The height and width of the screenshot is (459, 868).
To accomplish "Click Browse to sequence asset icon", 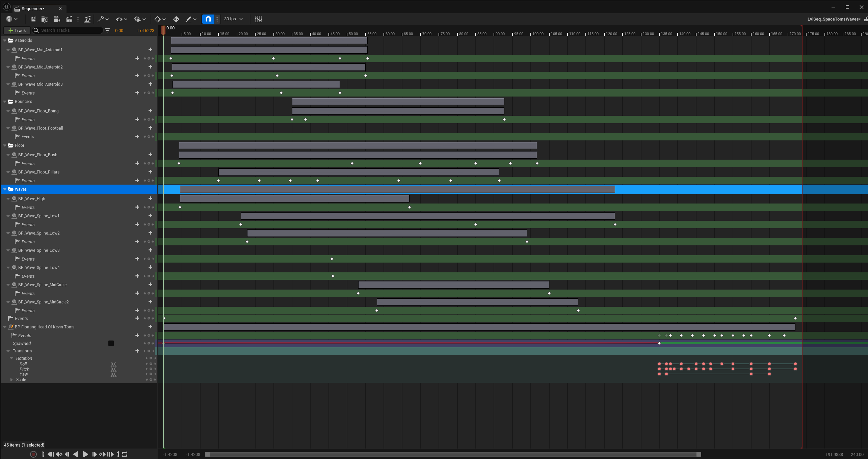I will point(45,19).
